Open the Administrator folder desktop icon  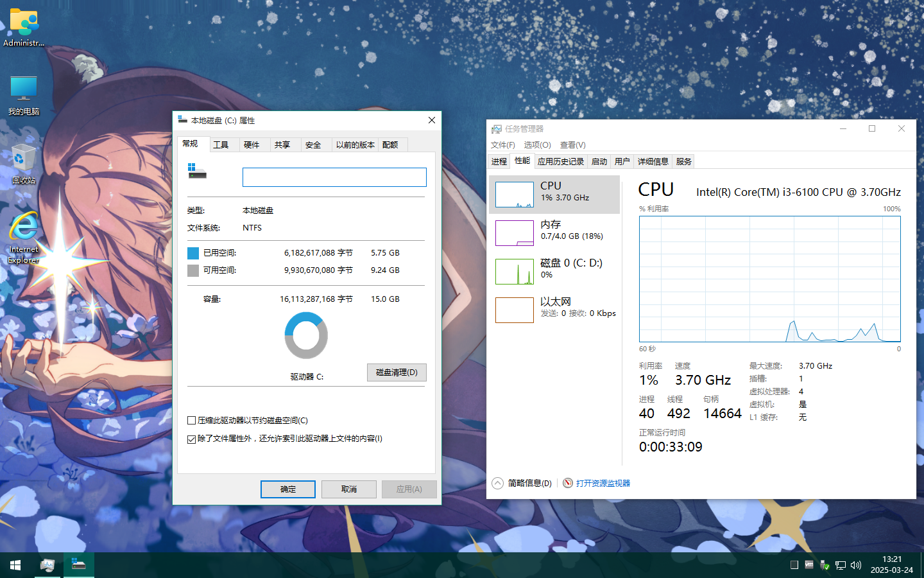click(24, 27)
